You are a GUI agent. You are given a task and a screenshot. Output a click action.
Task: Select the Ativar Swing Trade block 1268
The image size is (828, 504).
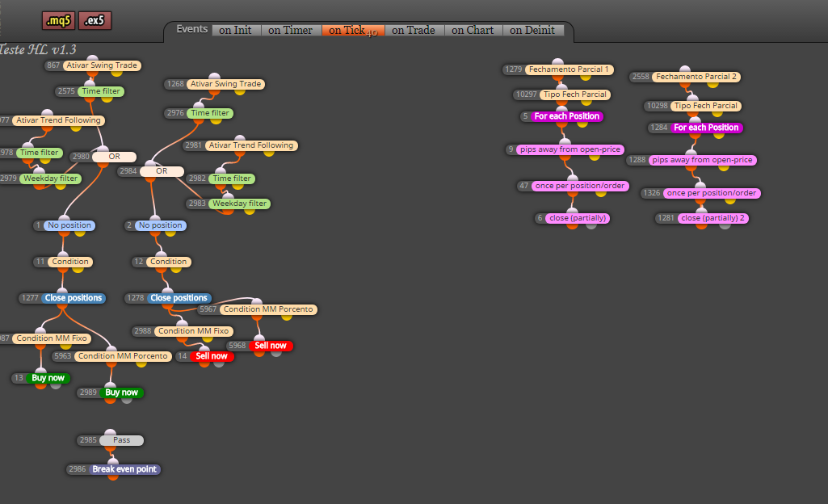[225, 84]
